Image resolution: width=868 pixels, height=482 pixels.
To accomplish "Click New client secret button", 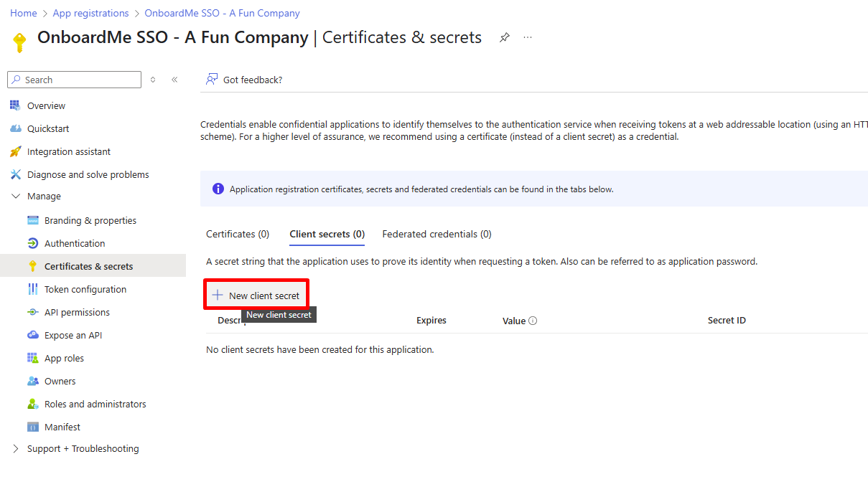I will 256,295.
